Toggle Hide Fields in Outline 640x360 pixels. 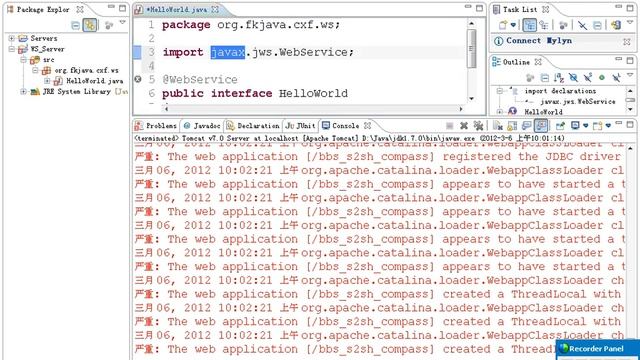click(x=573, y=78)
